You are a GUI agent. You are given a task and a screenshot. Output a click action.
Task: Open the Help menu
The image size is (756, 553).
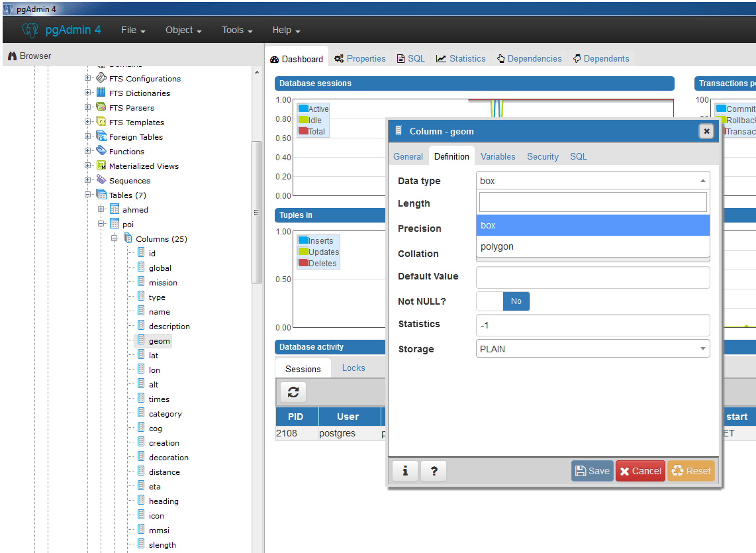(x=286, y=30)
